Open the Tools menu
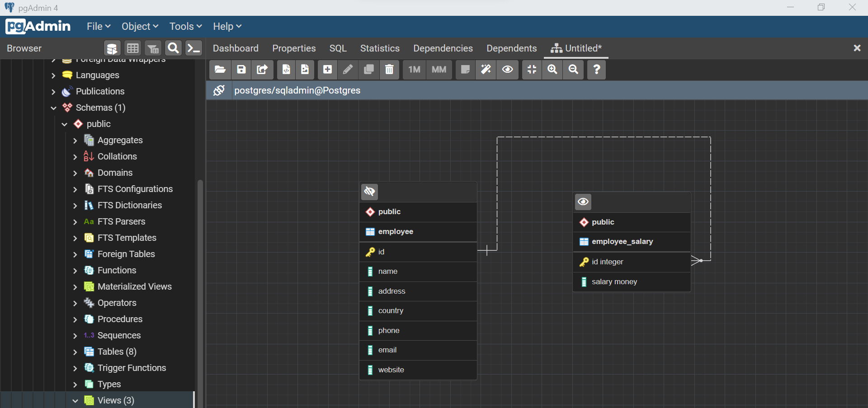Screen dimensions: 868x408 pyautogui.click(x=185, y=26)
